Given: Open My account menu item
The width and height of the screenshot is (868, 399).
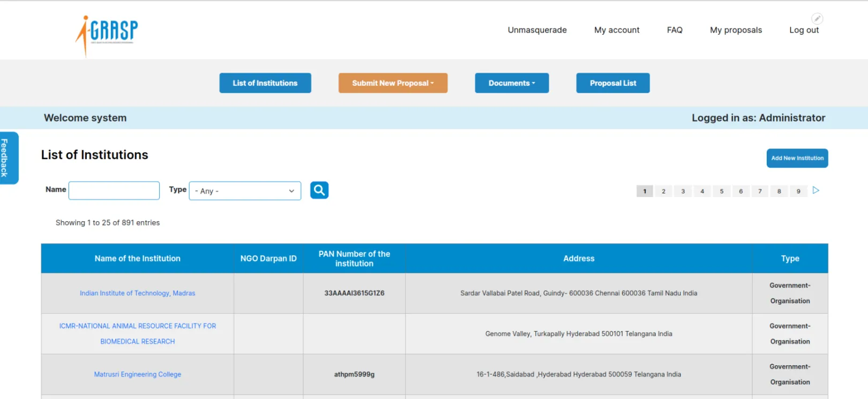Looking at the screenshot, I should coord(617,30).
